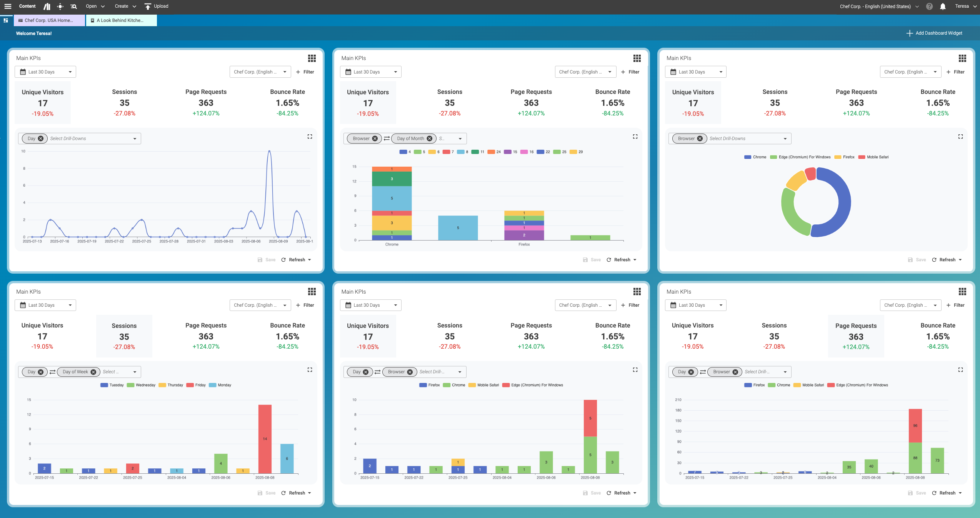980x518 pixels.
Task: Open the grid menu of the pie chart widget
Action: coord(962,58)
